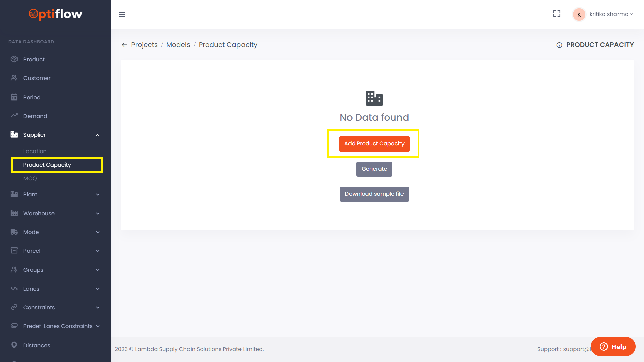Click the hamburger menu icon
Screen dimensions: 644x362
tap(122, 15)
